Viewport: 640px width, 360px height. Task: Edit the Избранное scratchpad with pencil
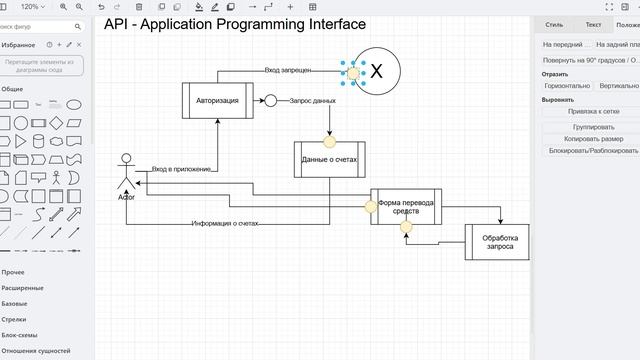point(69,44)
